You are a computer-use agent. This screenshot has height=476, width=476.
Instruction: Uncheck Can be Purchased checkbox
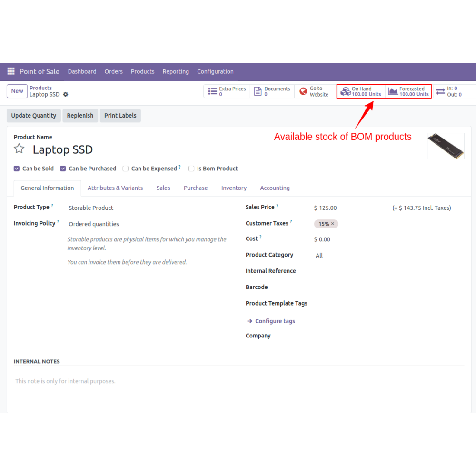(x=63, y=169)
